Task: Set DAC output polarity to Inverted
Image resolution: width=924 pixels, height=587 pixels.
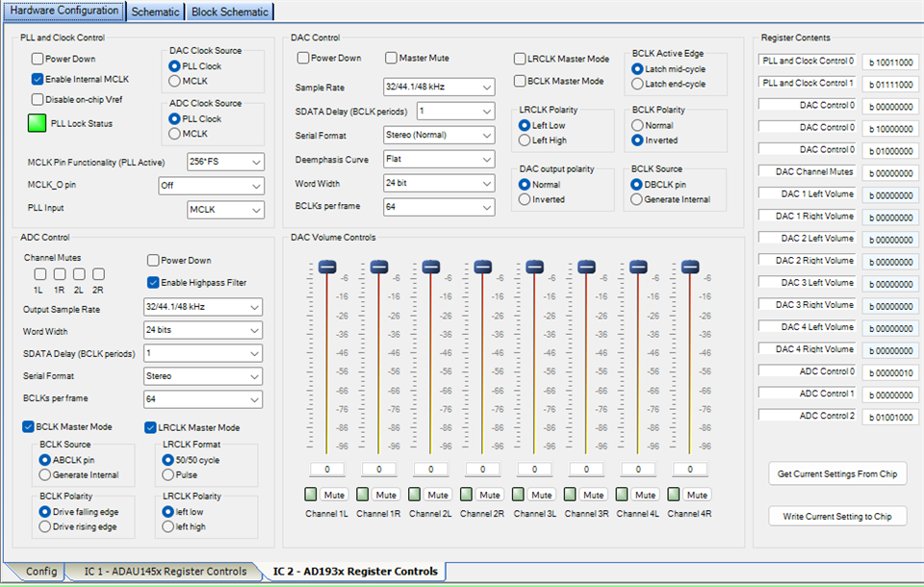Action: tap(525, 199)
